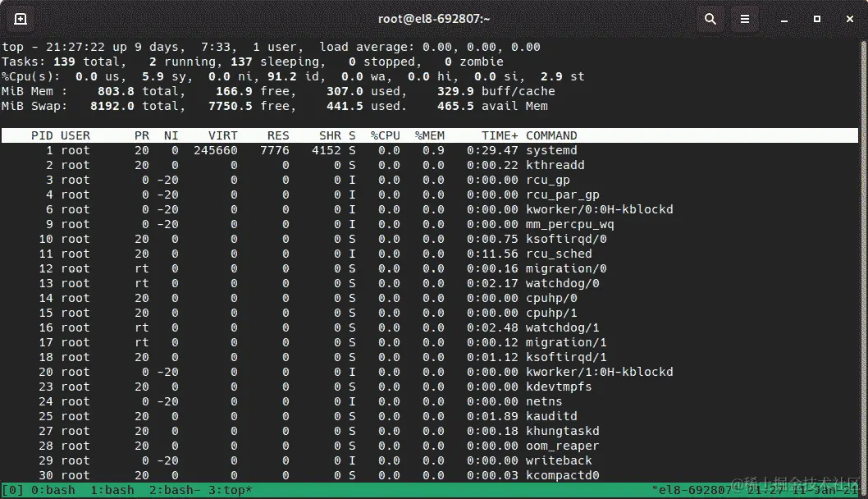This screenshot has width=868, height=499.
Task: Click the rcu_gp process name
Action: (548, 180)
